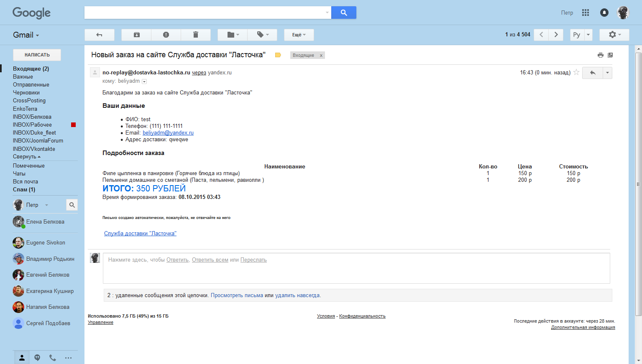
Task: Open the account profile avatar at top right
Action: pos(623,13)
